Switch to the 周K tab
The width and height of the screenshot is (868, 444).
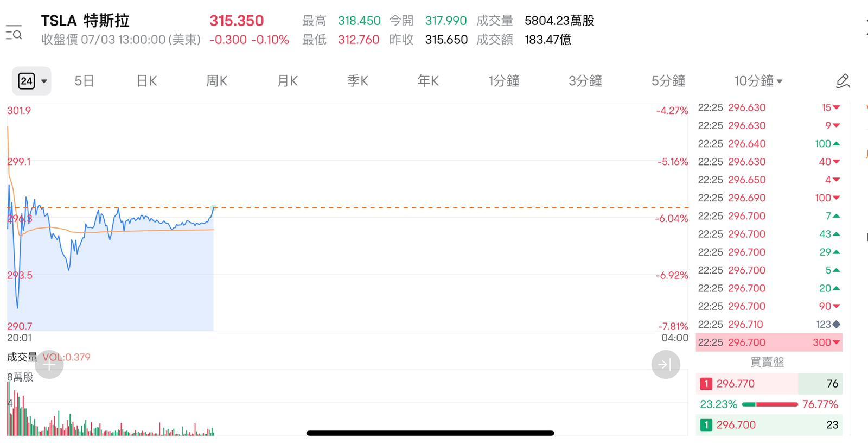(x=216, y=80)
